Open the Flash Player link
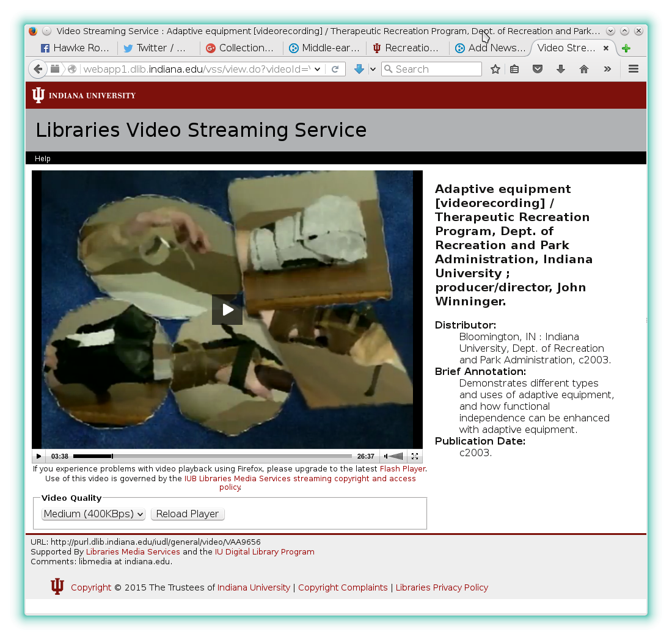Screen dimensions: 672x640 tap(403, 469)
